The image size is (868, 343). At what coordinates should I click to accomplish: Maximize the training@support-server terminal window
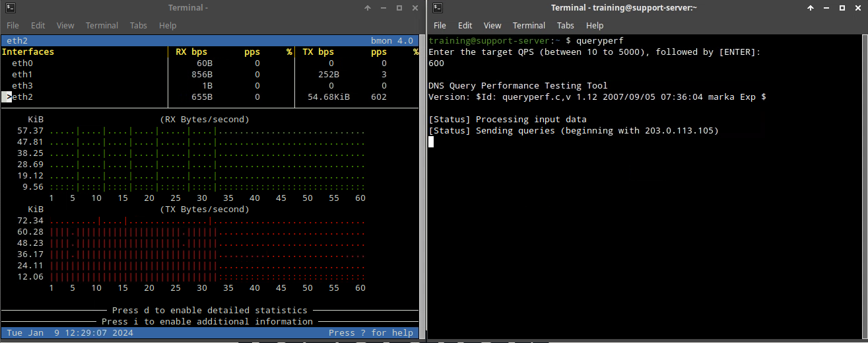842,8
